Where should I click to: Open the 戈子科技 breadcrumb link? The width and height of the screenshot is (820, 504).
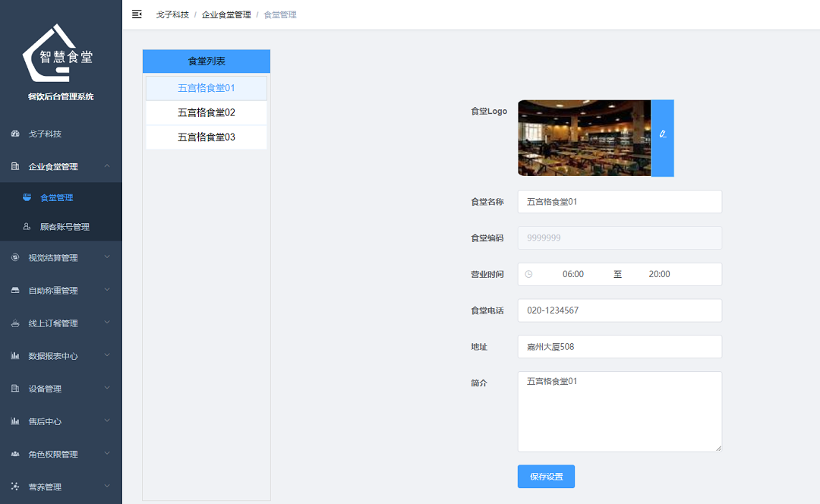(x=173, y=14)
